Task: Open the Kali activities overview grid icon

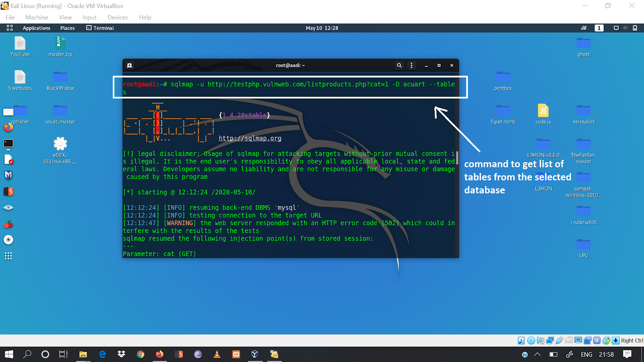Action: click(x=10, y=28)
